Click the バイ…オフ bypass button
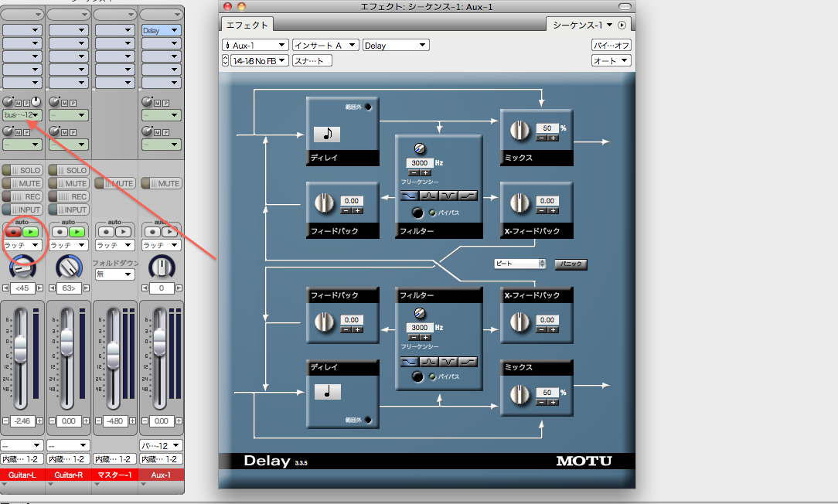Screen dimensions: 838x504 tap(611, 46)
